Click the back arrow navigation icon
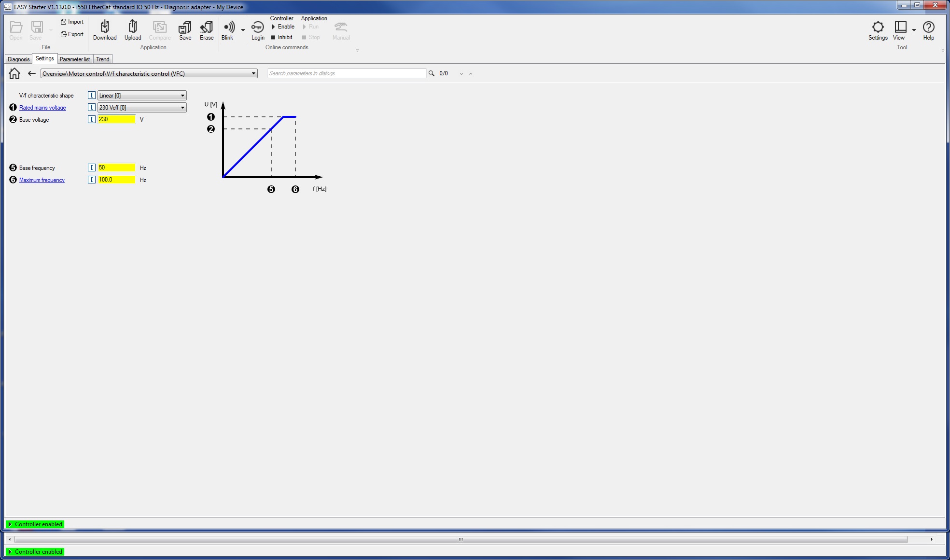The height and width of the screenshot is (560, 950). pyautogui.click(x=32, y=73)
